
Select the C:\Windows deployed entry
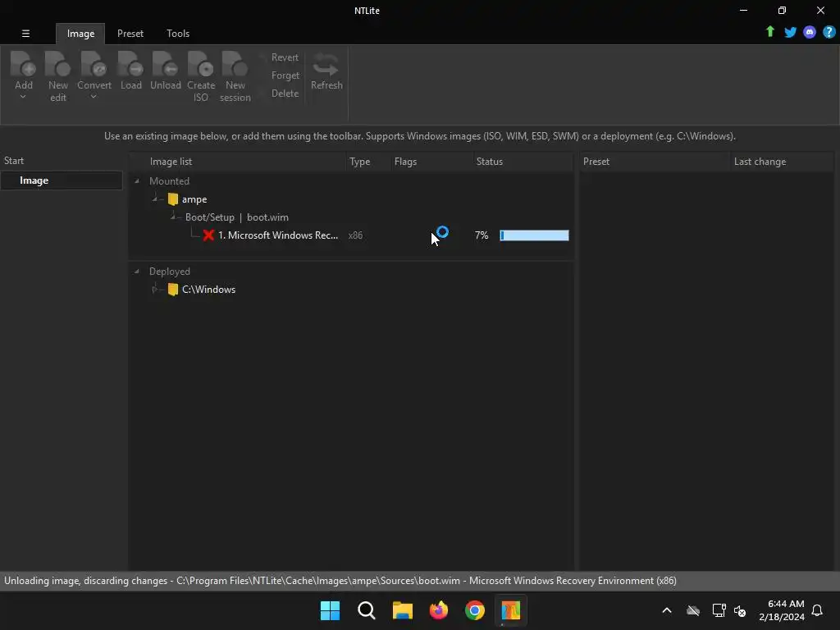click(208, 290)
